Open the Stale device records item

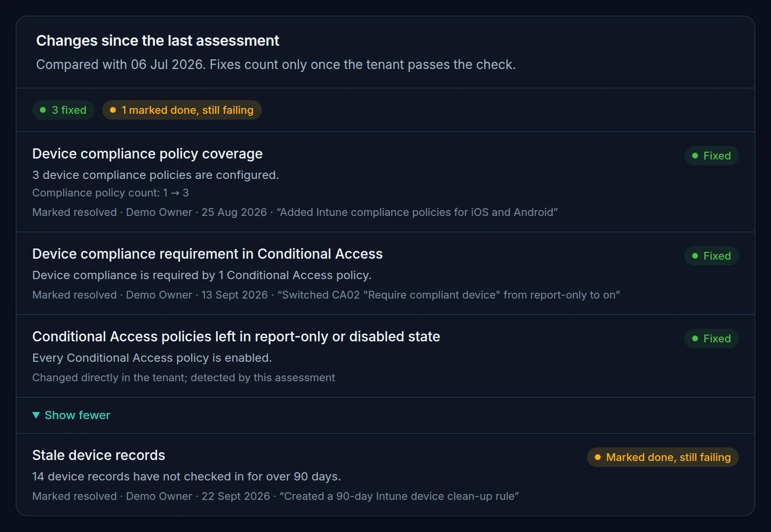pos(99,455)
